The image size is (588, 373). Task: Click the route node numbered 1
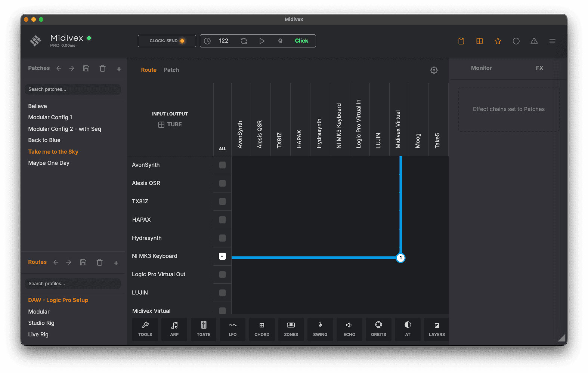click(400, 258)
